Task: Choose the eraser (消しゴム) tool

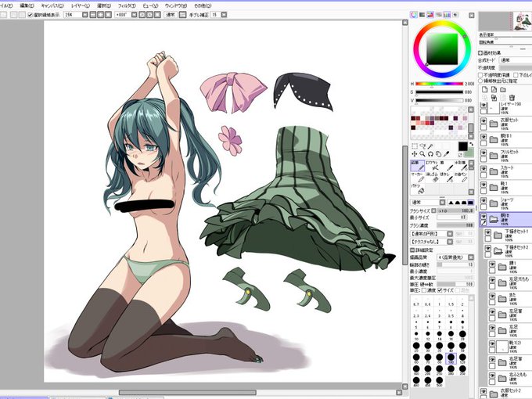Action: coord(432,177)
